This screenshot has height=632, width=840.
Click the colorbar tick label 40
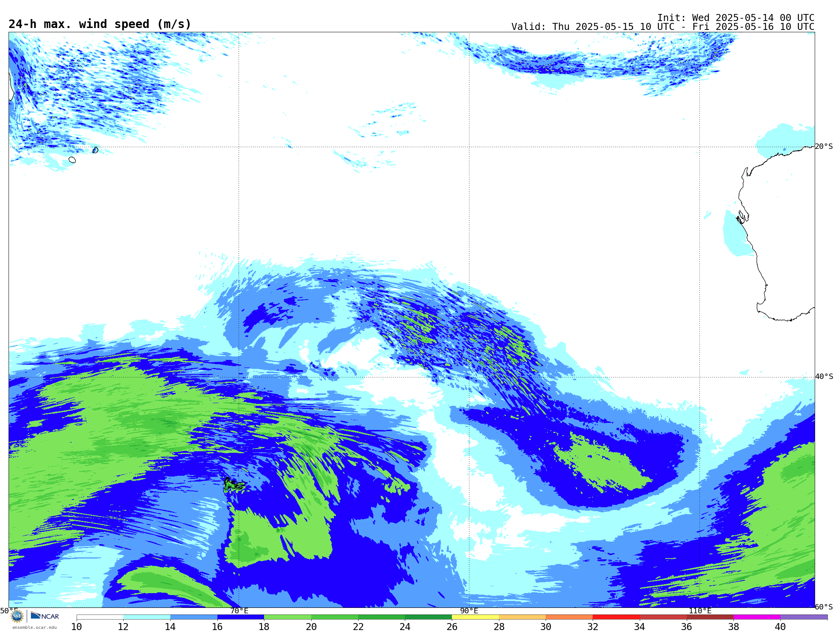(780, 627)
